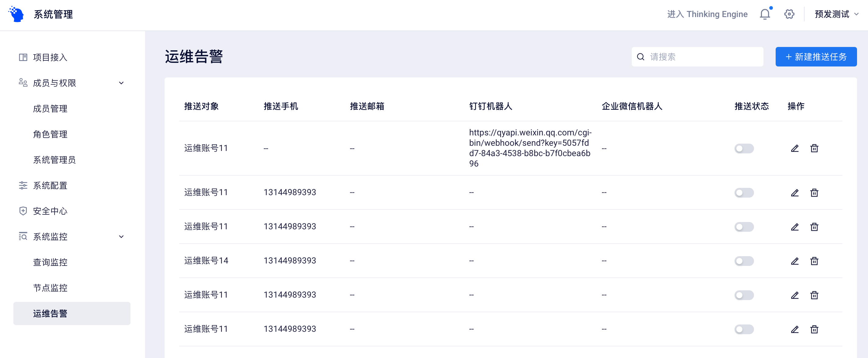Click edit pencil in second table row
Image resolution: width=868 pixels, height=358 pixels.
(795, 193)
